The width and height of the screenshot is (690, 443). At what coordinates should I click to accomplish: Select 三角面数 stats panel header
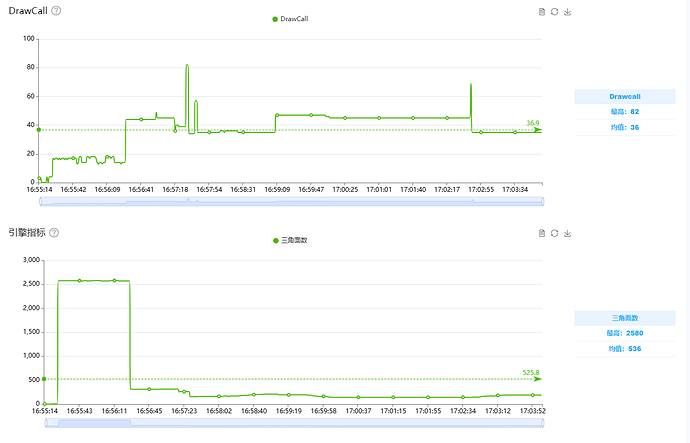[624, 318]
